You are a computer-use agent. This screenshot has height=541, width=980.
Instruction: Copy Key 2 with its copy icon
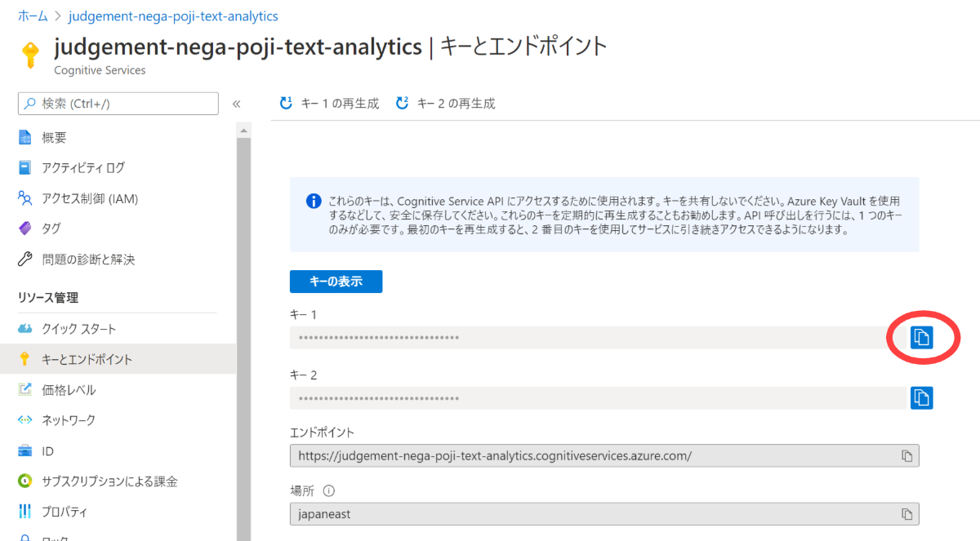[x=921, y=397]
